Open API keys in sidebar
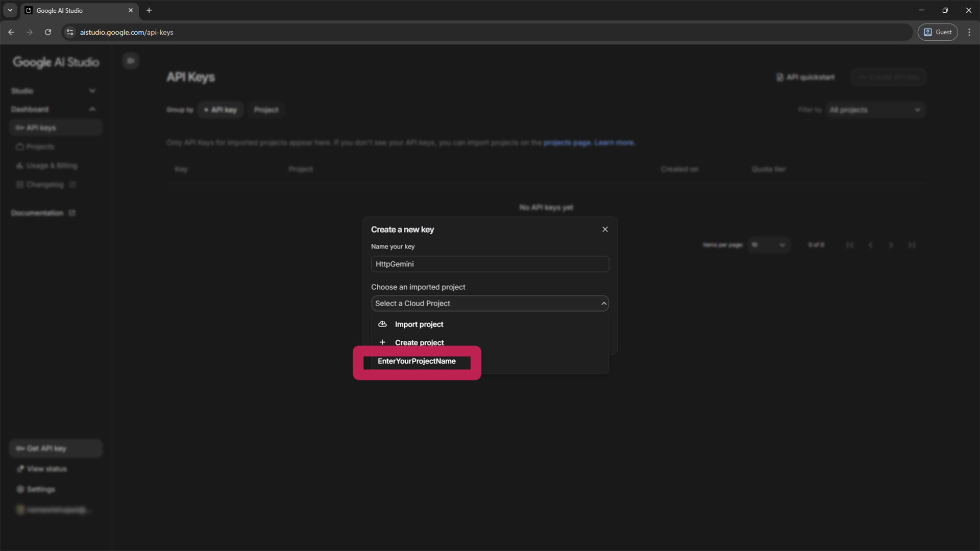 [x=55, y=128]
